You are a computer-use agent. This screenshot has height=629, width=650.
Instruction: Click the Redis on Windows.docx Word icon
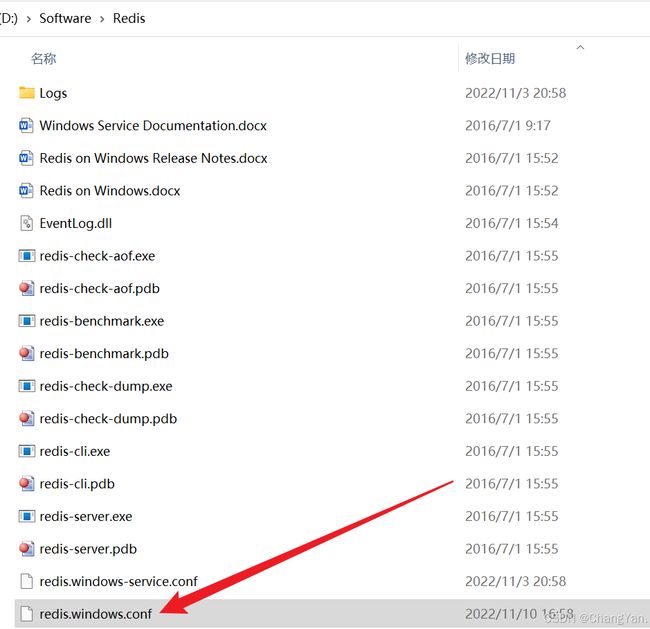coord(27,191)
